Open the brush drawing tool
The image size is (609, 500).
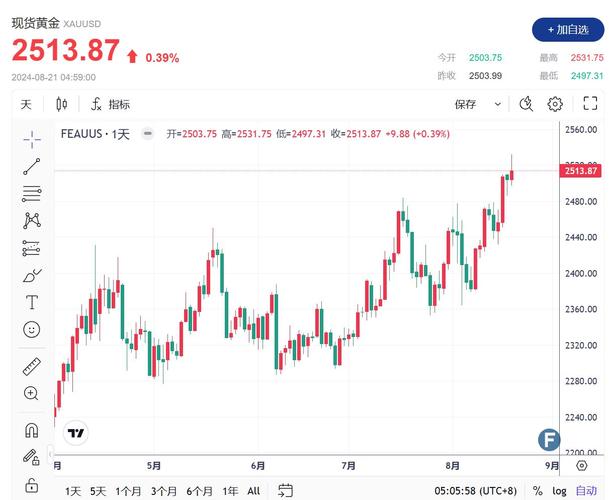click(x=32, y=275)
